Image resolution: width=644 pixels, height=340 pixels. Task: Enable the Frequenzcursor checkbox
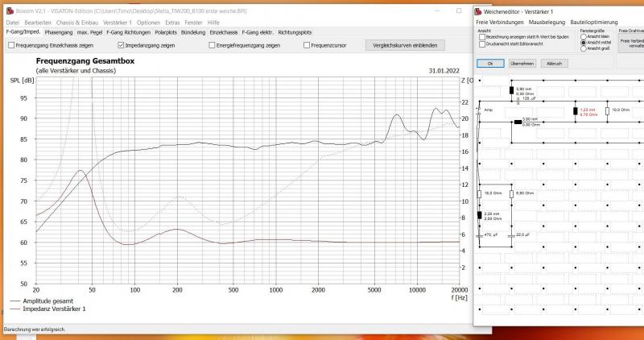[x=307, y=45]
